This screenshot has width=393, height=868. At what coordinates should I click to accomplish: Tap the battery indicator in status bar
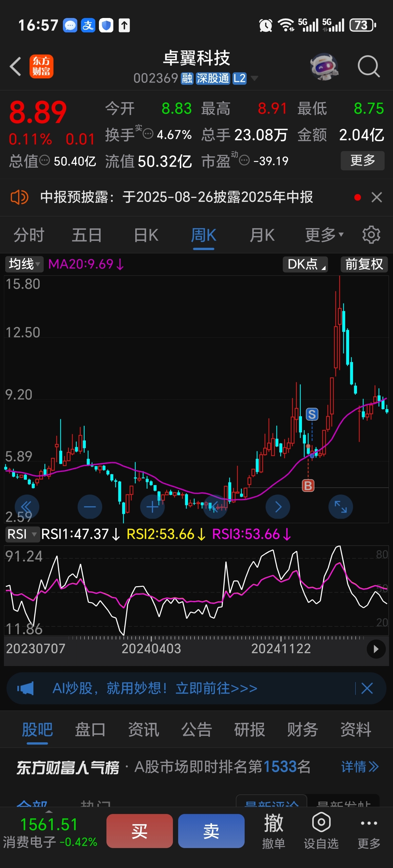pyautogui.click(x=363, y=25)
